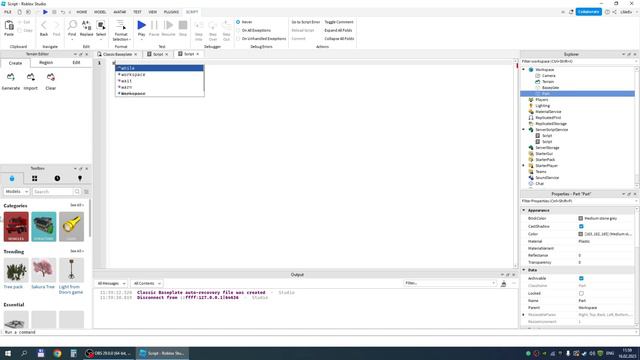
Task: Click the Undo arrow in quick-access toolbar
Action: point(63,12)
